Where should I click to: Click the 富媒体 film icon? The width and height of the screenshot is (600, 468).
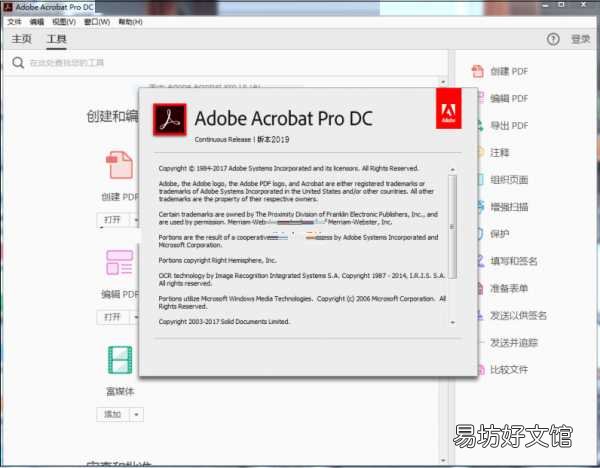point(120,360)
